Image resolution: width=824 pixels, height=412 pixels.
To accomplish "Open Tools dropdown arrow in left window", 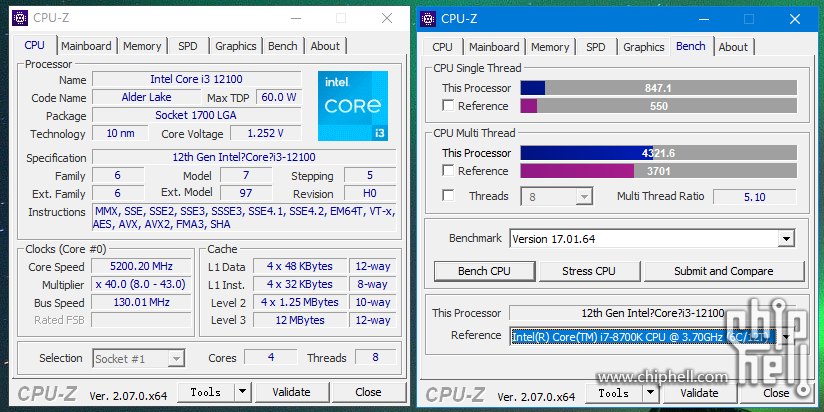I will click(242, 392).
